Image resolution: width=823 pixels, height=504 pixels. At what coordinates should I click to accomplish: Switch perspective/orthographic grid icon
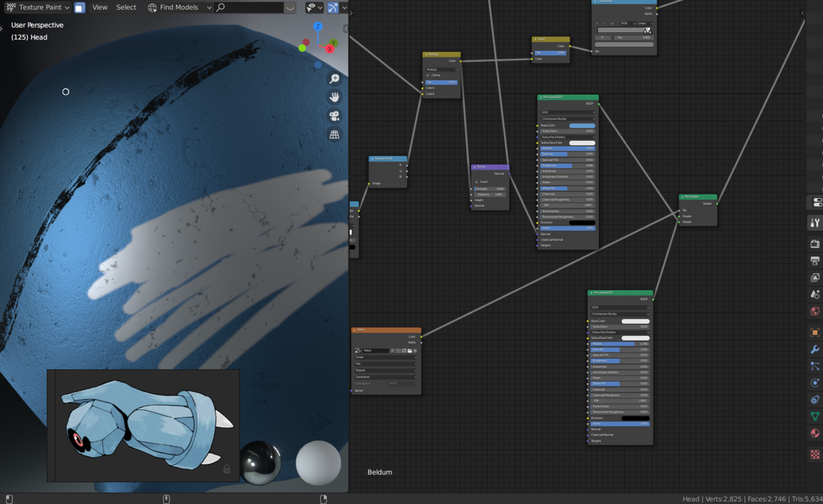[x=335, y=134]
